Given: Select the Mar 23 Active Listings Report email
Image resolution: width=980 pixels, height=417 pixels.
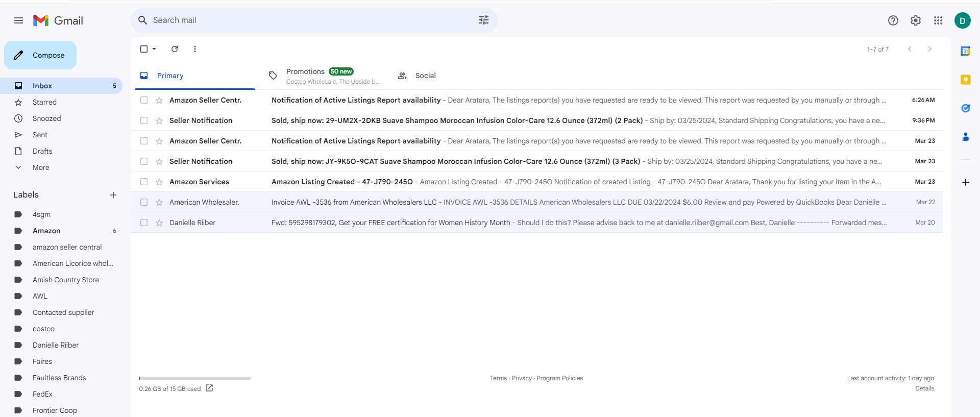Looking at the screenshot, I should click(144, 141).
